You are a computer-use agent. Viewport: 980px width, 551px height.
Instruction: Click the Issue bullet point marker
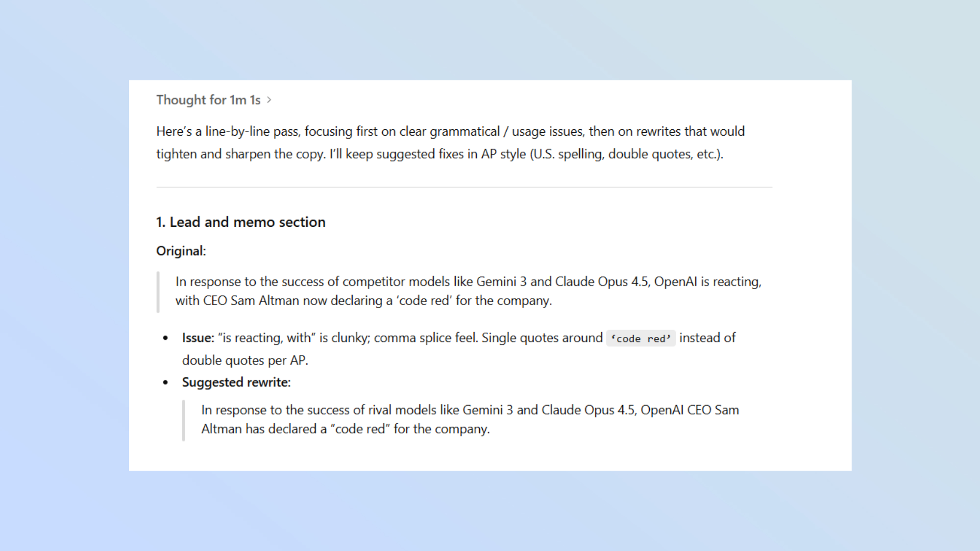click(165, 338)
